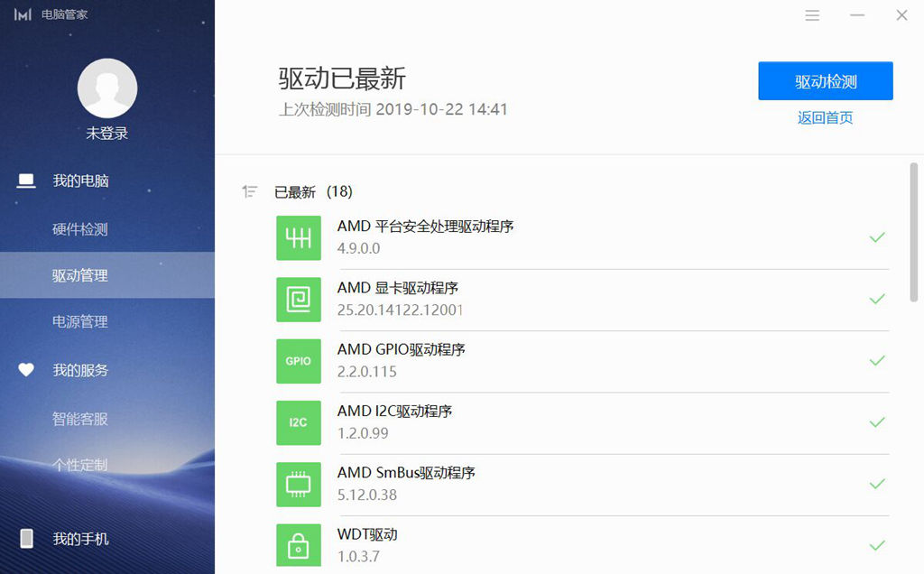924x574 pixels.
Task: Click the sort icon beside 已最新
Action: coord(250,190)
